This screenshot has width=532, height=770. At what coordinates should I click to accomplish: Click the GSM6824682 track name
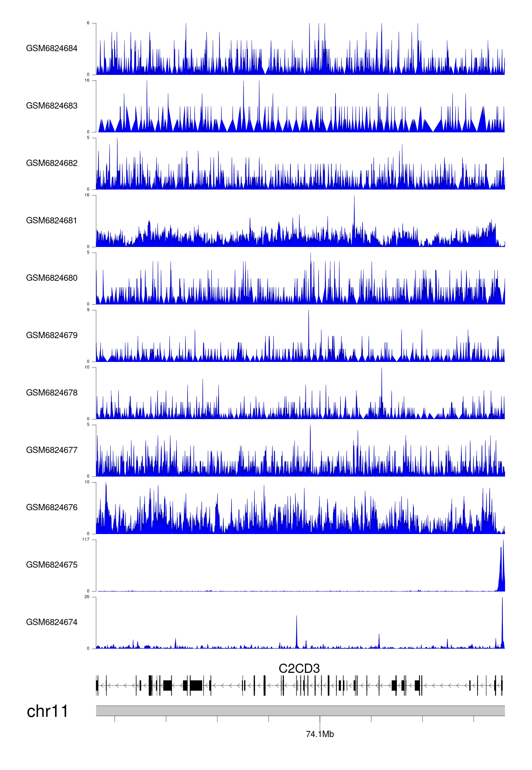tap(51, 163)
